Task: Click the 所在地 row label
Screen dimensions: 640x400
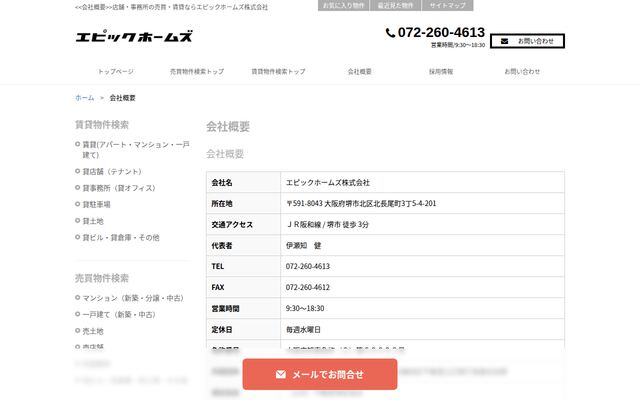Action: [222, 204]
